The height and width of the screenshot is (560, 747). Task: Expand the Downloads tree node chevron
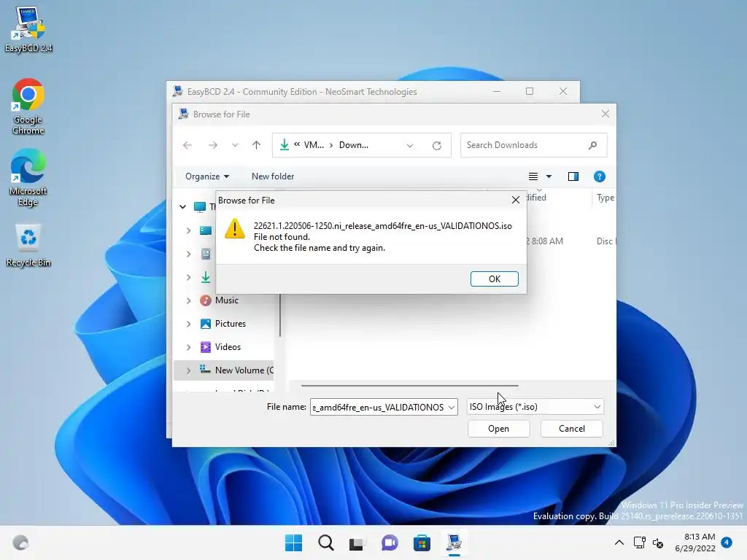[189, 277]
